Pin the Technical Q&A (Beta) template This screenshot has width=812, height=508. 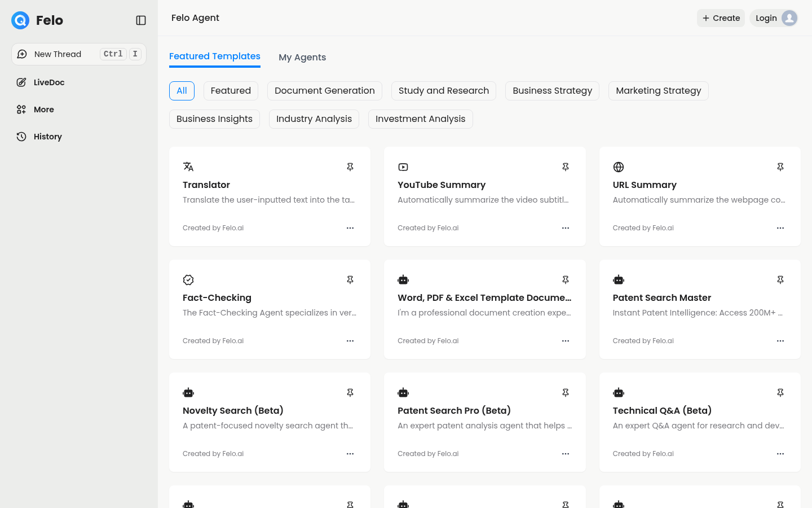point(780,393)
